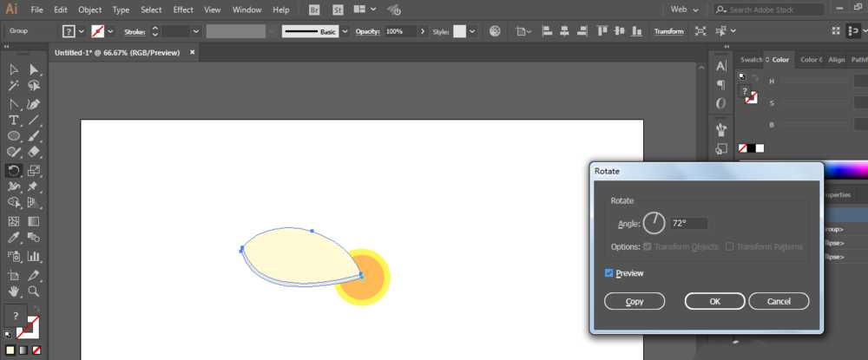
Task: Click the Style swatch in control bar
Action: (459, 31)
